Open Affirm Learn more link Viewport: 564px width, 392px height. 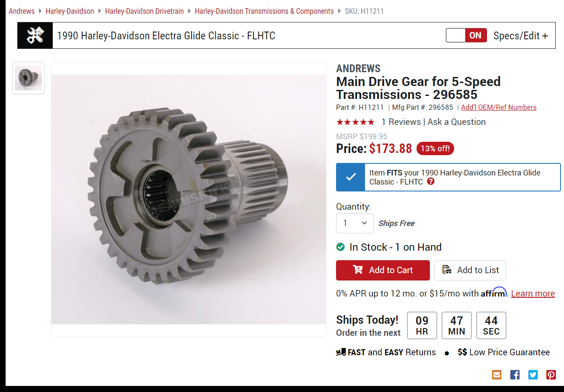(x=533, y=293)
